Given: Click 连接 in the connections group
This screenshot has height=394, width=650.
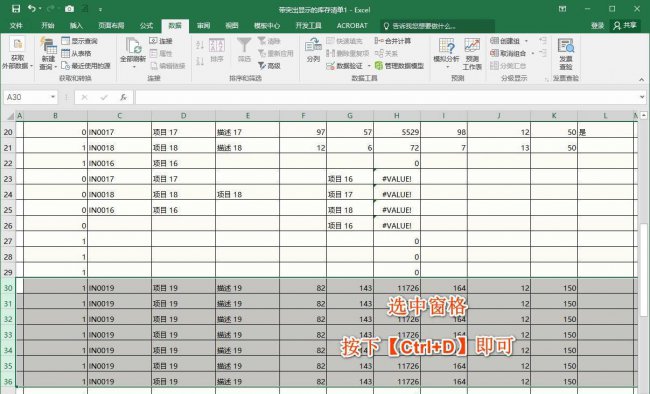Looking at the screenshot, I should pos(161,41).
